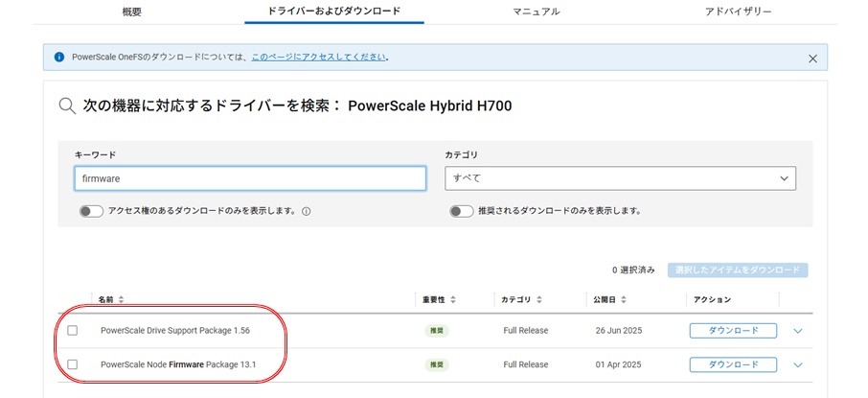
Task: Sort by 名前 column arrows
Action: tap(121, 300)
